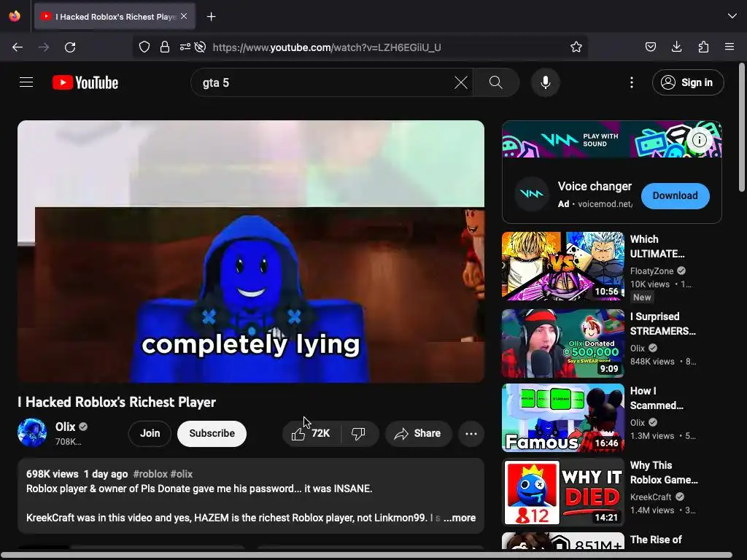View site security padlock info
747x560 pixels.
point(165,47)
